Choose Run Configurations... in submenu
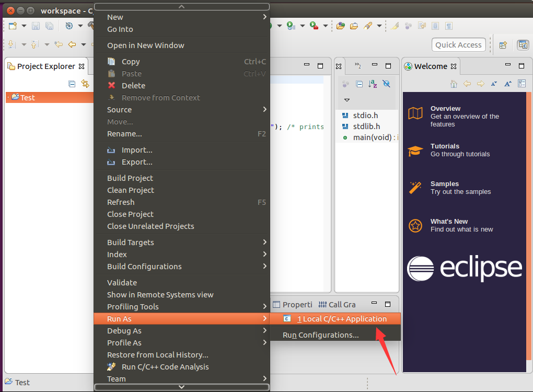 click(335, 335)
